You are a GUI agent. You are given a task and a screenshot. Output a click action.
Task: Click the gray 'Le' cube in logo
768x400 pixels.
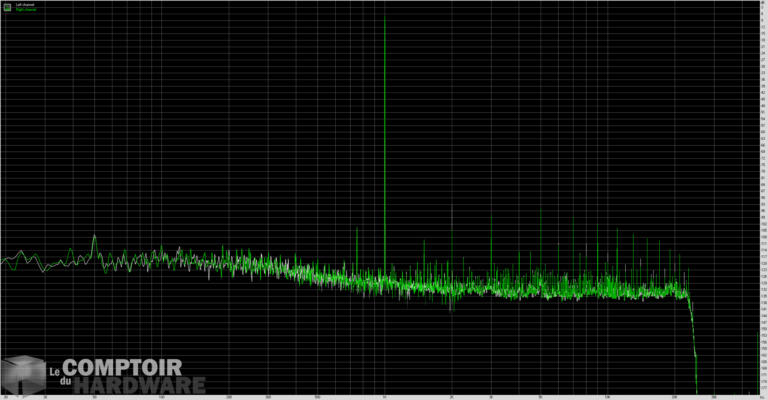click(23, 375)
